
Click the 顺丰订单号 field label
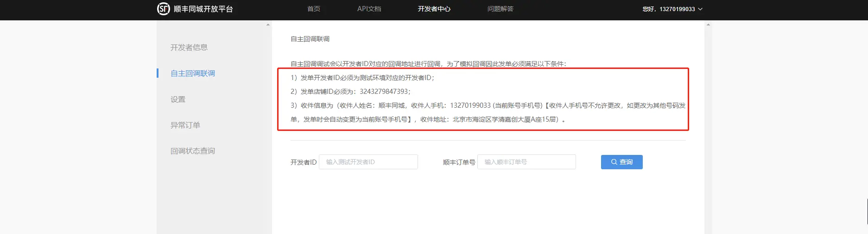[x=459, y=162]
